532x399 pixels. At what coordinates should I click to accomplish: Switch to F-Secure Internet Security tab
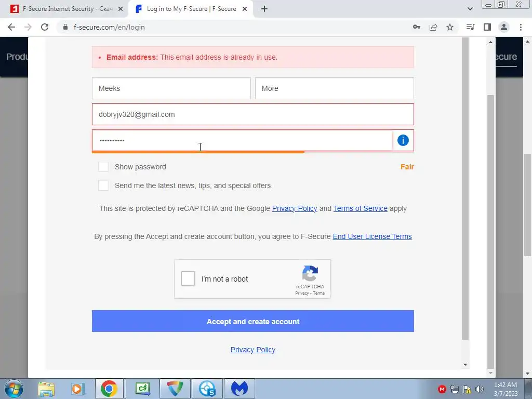[x=64, y=9]
